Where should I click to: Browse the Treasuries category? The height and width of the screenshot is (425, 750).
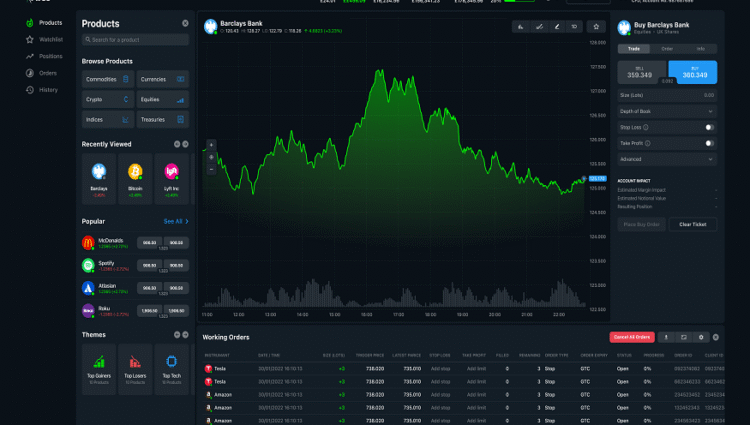coord(163,120)
